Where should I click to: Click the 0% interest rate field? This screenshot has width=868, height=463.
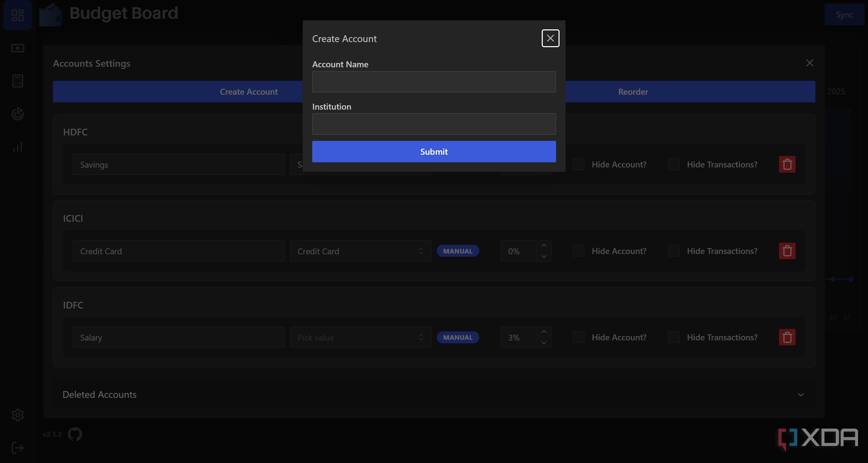[x=519, y=251]
